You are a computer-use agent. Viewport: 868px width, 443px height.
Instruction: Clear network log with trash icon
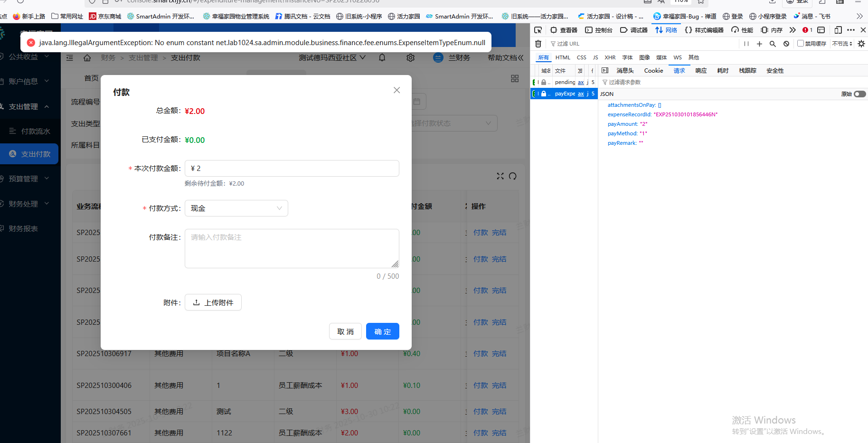point(538,44)
